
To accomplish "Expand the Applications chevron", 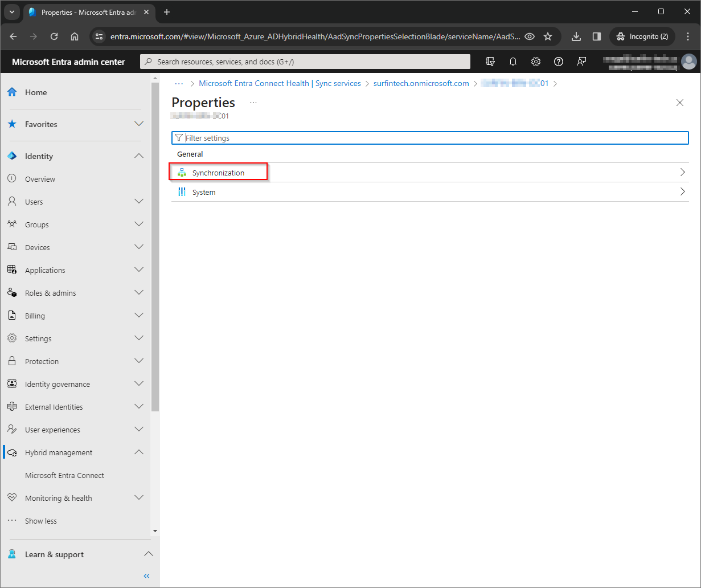I will point(139,270).
